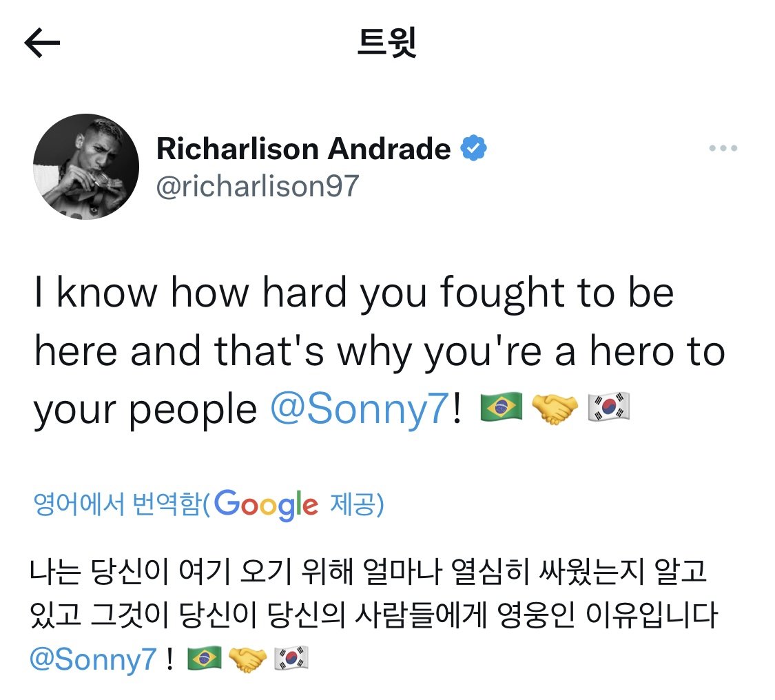Click the name Richarlison Andrade

(x=303, y=148)
